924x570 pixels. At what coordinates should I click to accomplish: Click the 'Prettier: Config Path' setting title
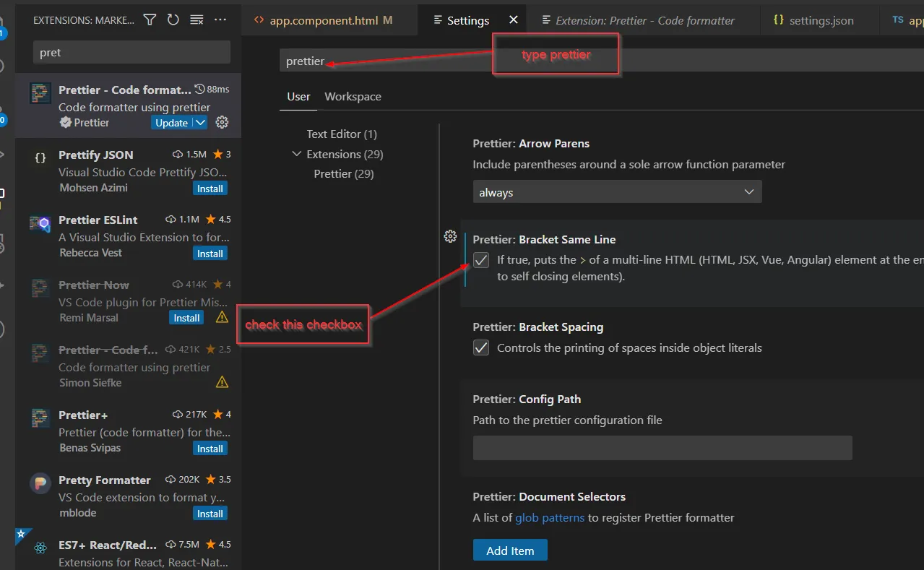point(527,399)
